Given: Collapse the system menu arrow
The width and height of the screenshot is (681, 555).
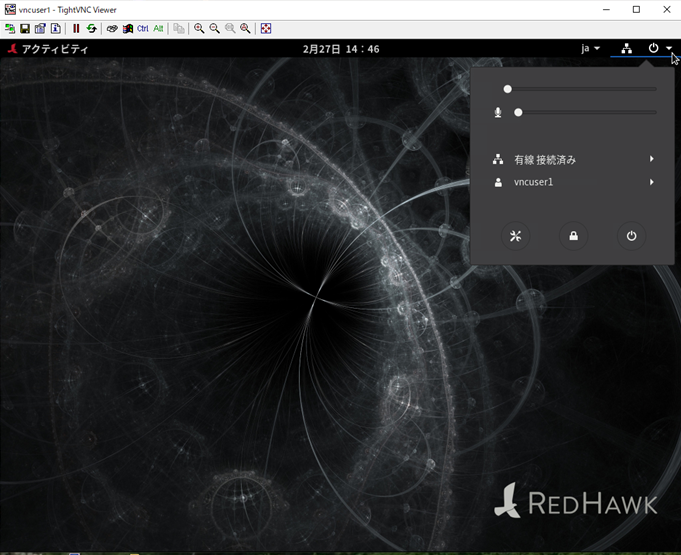Looking at the screenshot, I should point(669,48).
